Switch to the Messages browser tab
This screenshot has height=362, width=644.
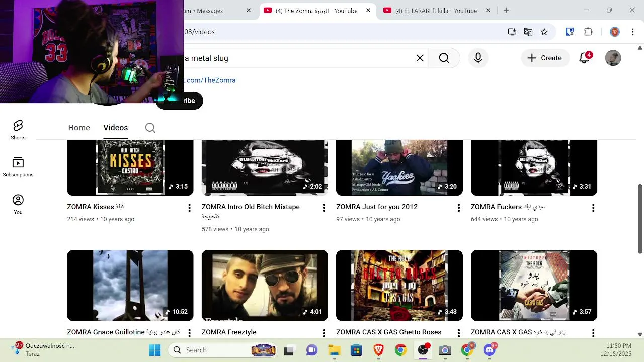click(216, 11)
